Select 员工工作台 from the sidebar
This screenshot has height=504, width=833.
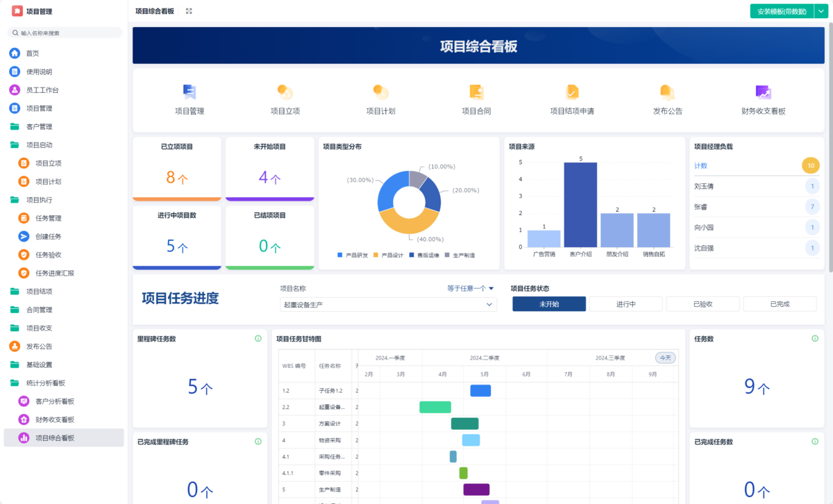pyautogui.click(x=37, y=89)
